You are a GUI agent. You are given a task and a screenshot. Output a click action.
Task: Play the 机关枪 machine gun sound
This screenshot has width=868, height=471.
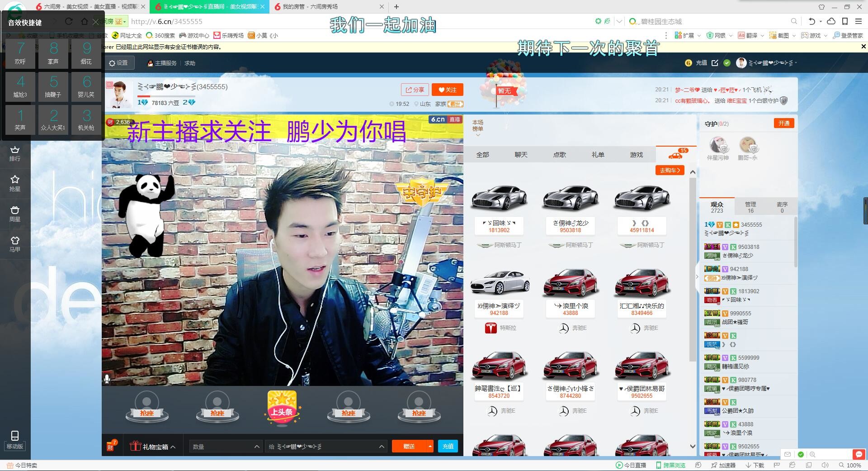click(86, 120)
